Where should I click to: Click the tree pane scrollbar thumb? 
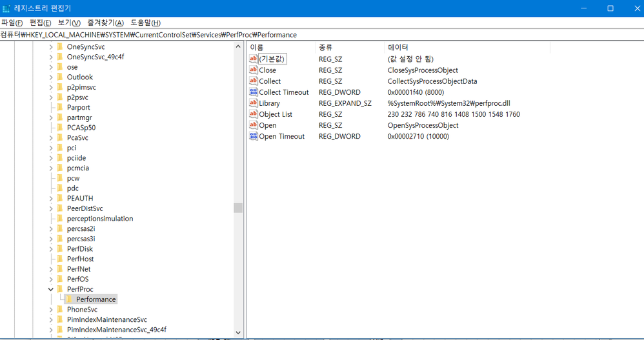tap(238, 208)
